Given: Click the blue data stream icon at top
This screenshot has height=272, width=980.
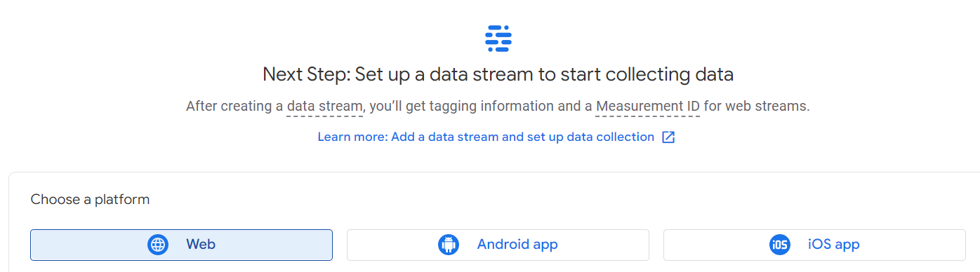Looking at the screenshot, I should pos(498,39).
